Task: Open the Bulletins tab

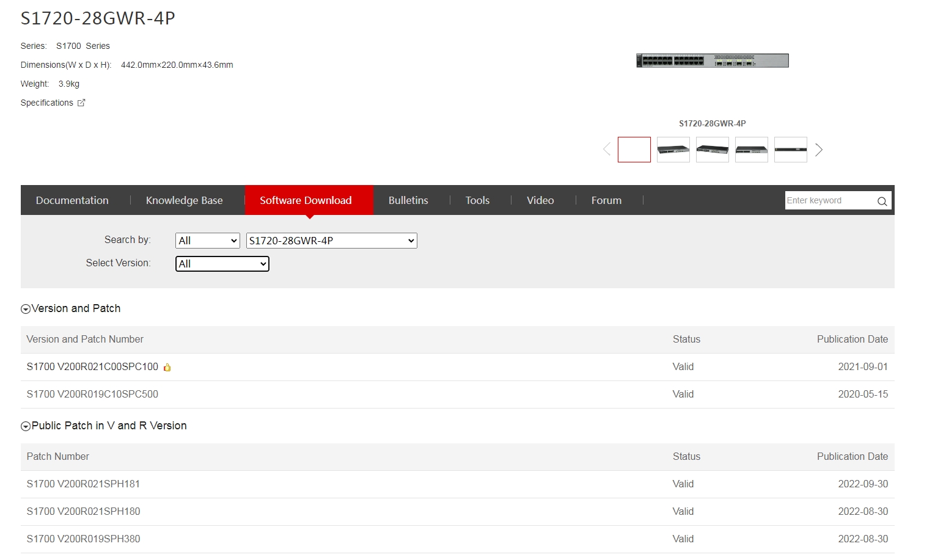Action: click(x=408, y=200)
